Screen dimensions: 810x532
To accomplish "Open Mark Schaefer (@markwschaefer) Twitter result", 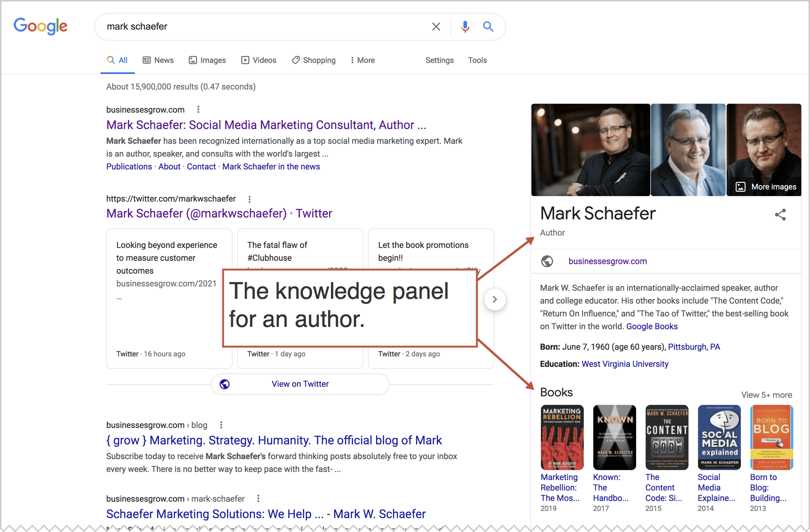I will pyautogui.click(x=219, y=214).
